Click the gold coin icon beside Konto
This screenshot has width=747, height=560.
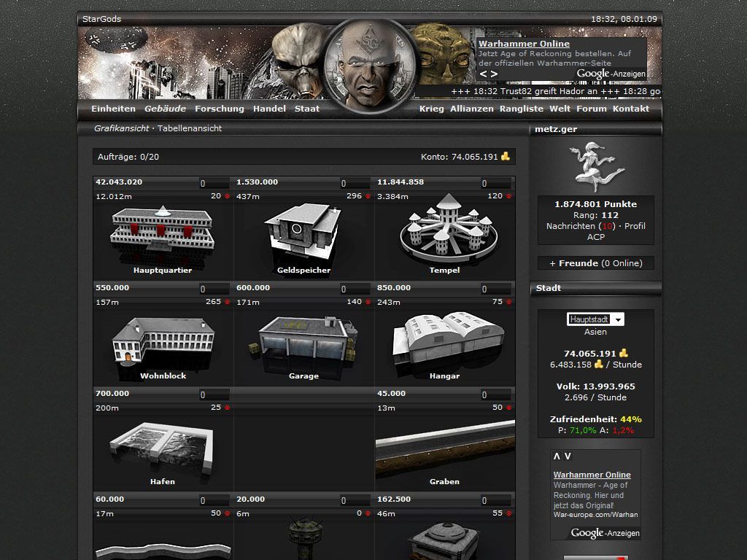[506, 156]
